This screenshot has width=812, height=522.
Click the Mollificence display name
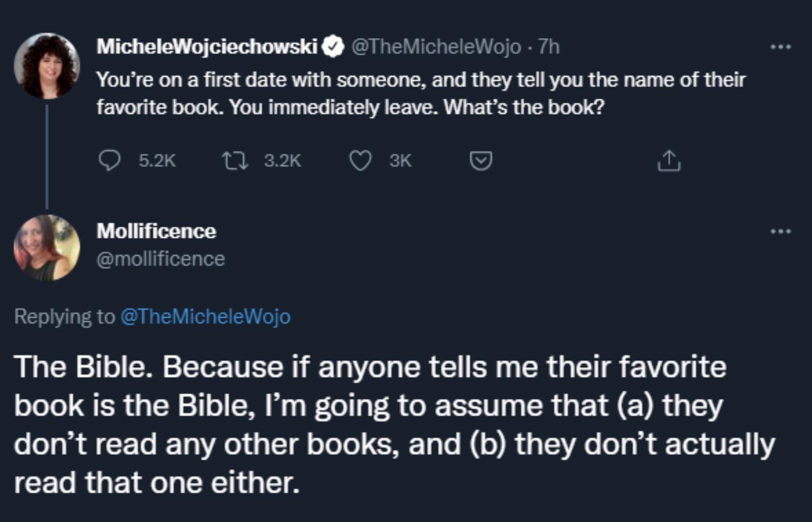(156, 231)
